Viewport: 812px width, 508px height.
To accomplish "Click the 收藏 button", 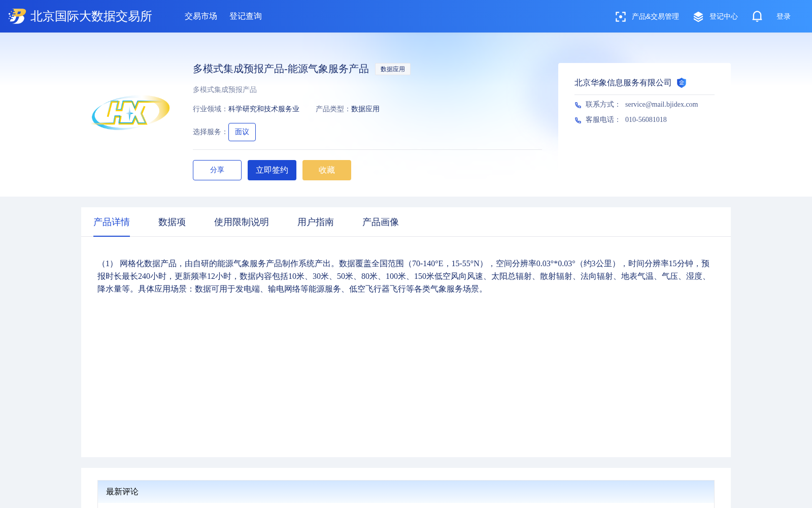I will click(x=327, y=170).
